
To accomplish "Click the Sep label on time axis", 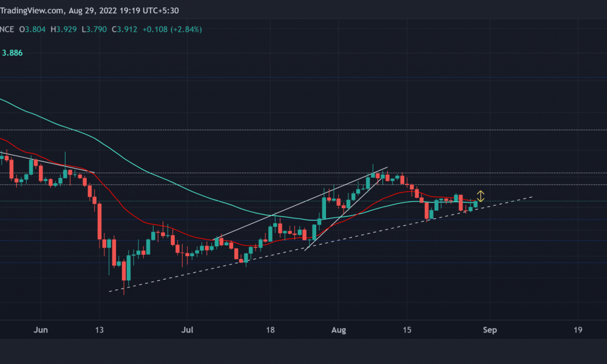I will coord(490,330).
